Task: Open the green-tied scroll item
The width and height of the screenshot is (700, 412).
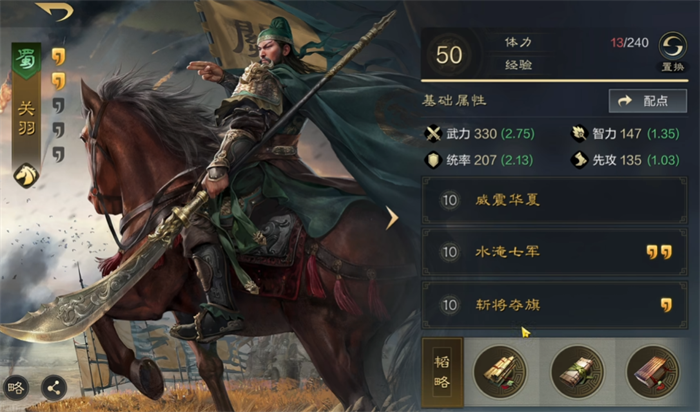Action: 577,372
